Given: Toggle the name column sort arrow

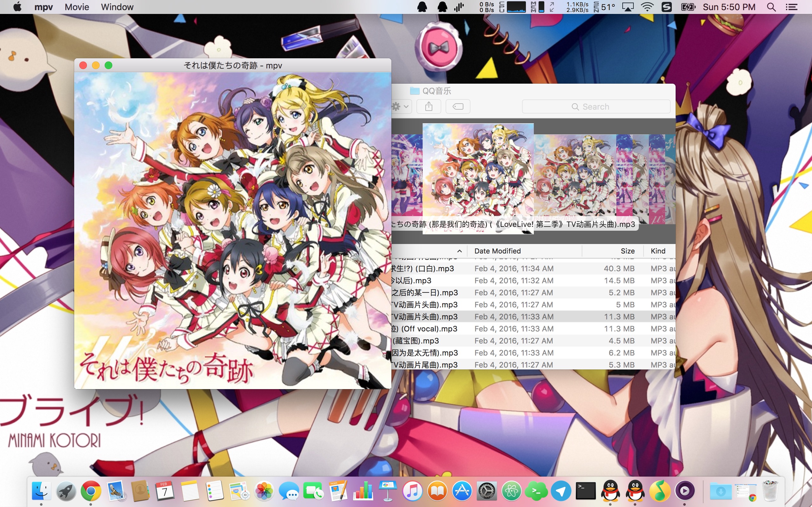Looking at the screenshot, I should click(459, 251).
